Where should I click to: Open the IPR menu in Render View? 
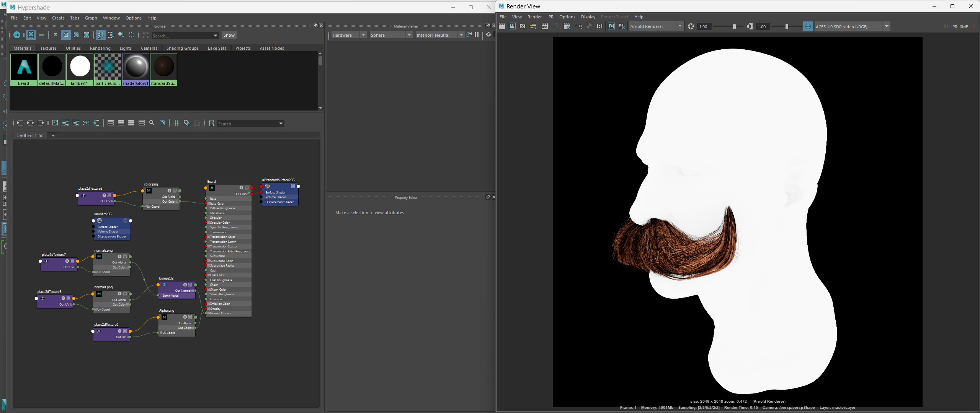550,17
